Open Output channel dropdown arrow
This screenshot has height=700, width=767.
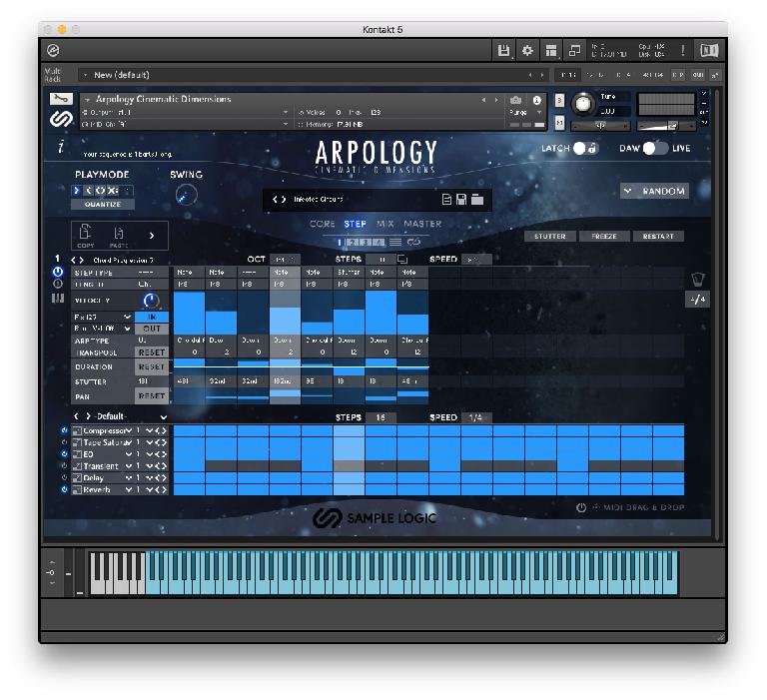286,113
